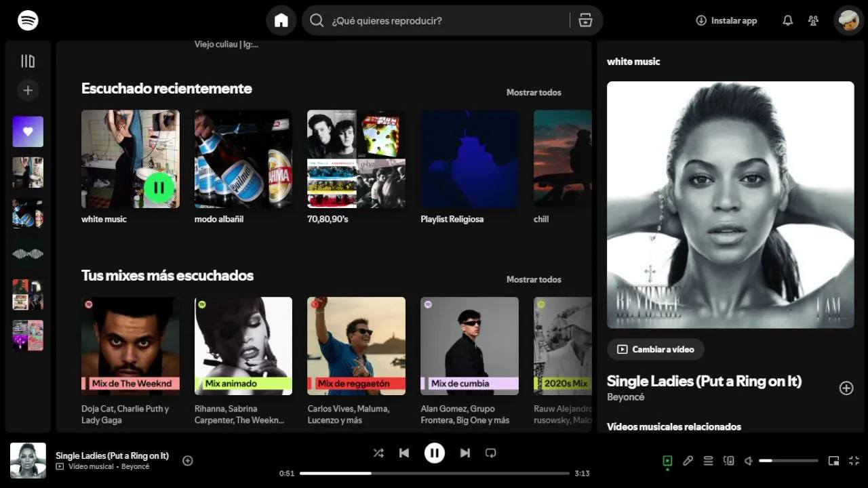
Task: Toggle the Now Playing view panel
Action: (x=667, y=461)
